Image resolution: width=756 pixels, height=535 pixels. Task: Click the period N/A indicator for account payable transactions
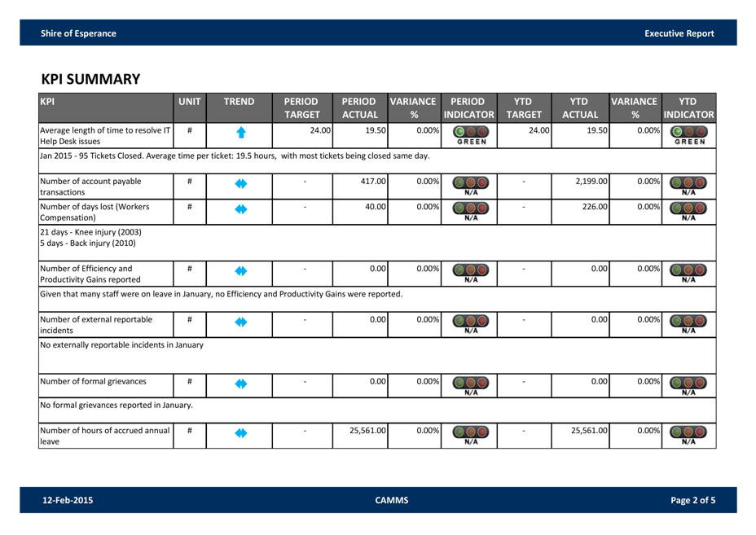click(x=472, y=186)
